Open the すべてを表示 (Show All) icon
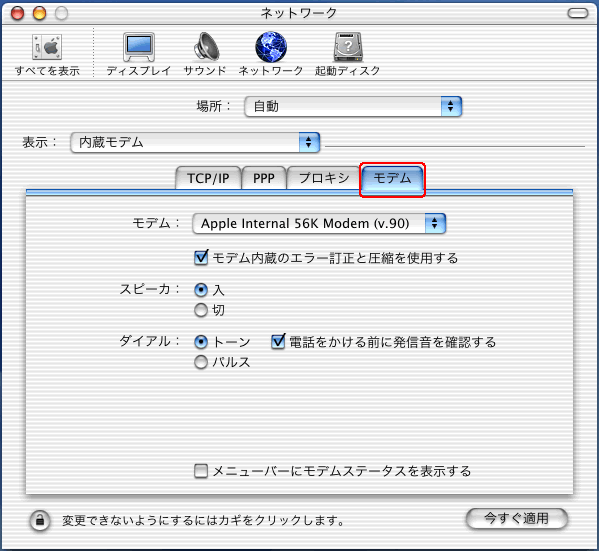Image resolution: width=599 pixels, height=551 pixels. (x=47, y=47)
